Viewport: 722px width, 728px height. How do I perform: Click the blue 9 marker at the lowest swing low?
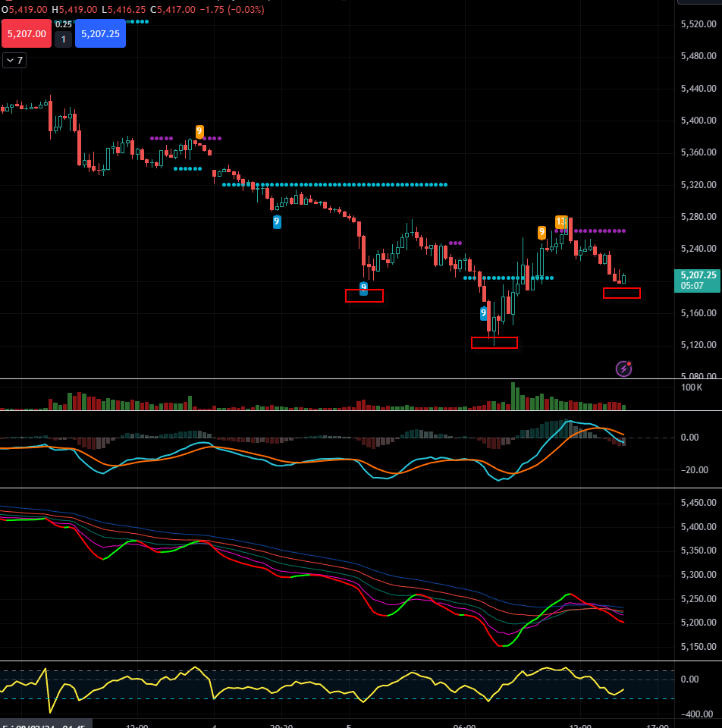coord(483,312)
